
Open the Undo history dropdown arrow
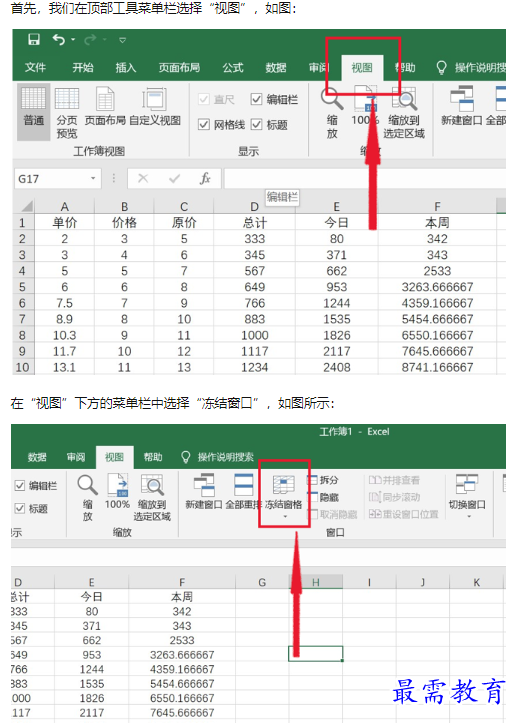pyautogui.click(x=73, y=40)
